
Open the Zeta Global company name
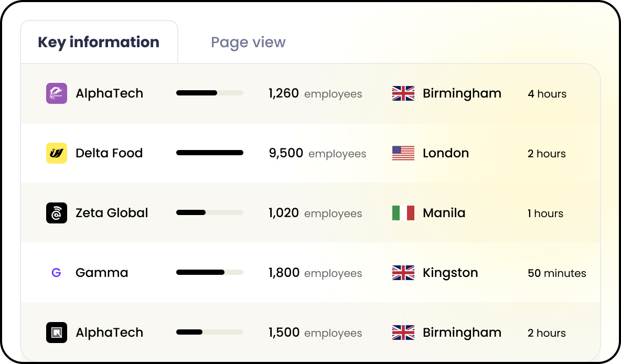(x=112, y=213)
